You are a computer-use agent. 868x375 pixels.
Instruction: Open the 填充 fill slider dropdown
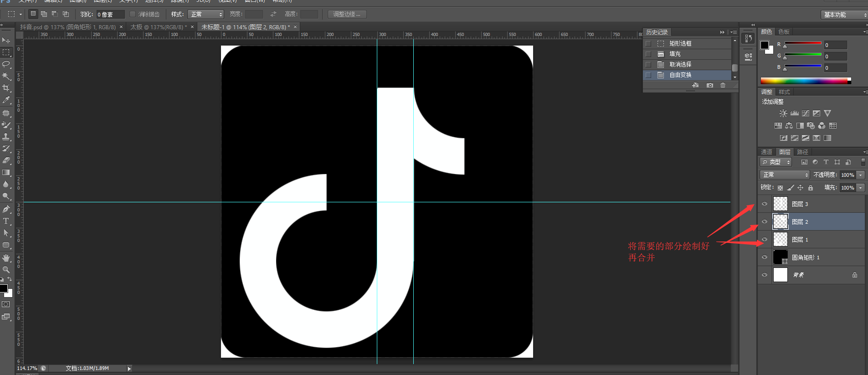[x=861, y=188]
